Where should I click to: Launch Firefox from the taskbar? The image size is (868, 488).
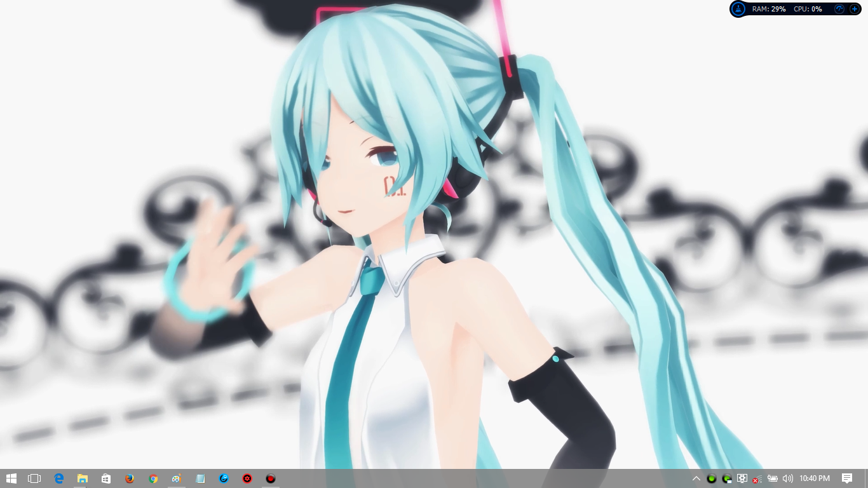coord(130,478)
